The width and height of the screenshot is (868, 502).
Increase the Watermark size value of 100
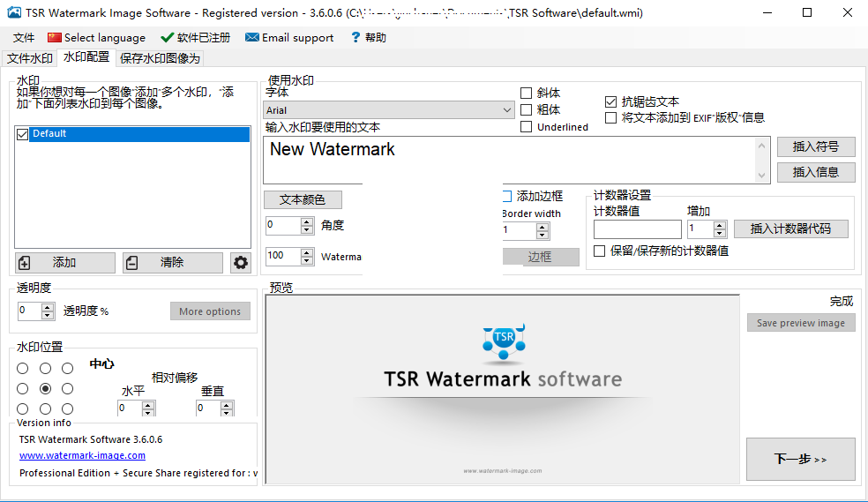(x=307, y=252)
